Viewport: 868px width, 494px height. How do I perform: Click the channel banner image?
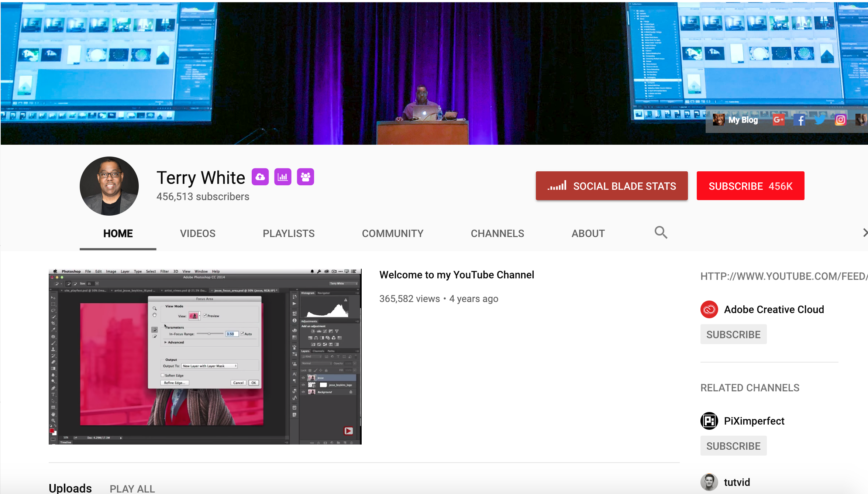coord(434,73)
